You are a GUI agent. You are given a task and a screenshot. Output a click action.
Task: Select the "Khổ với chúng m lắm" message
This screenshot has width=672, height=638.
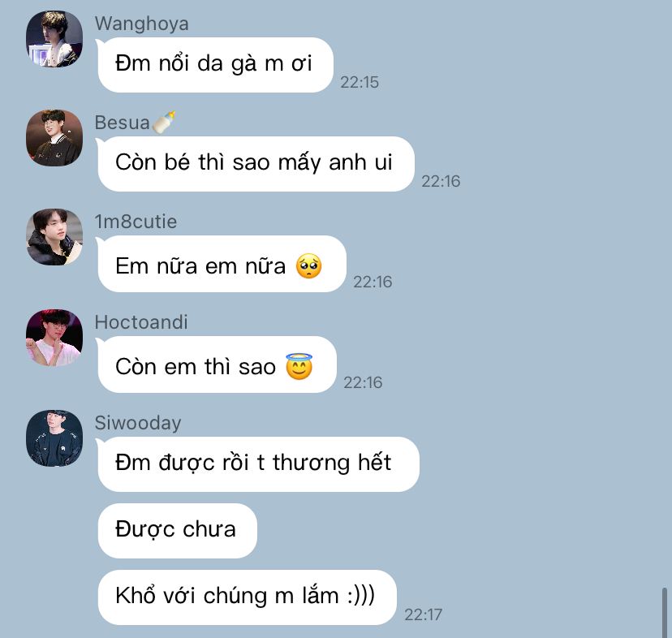pyautogui.click(x=248, y=597)
